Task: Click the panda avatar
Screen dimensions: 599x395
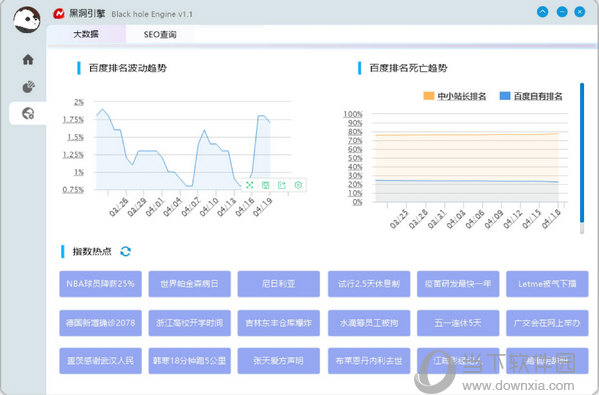Action: [27, 19]
